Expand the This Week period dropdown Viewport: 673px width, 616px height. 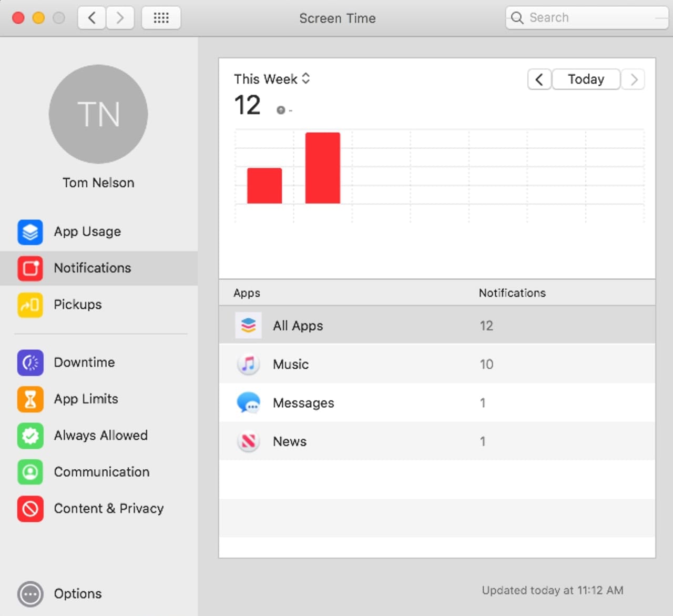[272, 79]
